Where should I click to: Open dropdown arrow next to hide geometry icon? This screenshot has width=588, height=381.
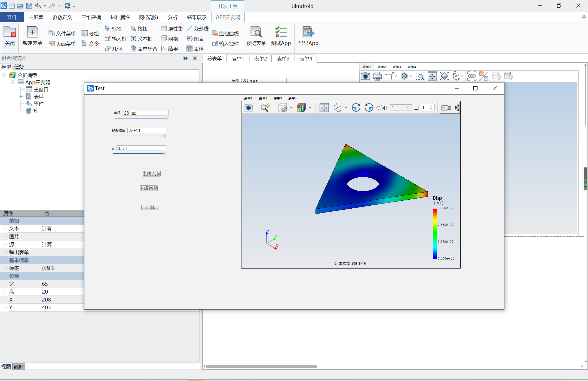pyautogui.click(x=291, y=108)
